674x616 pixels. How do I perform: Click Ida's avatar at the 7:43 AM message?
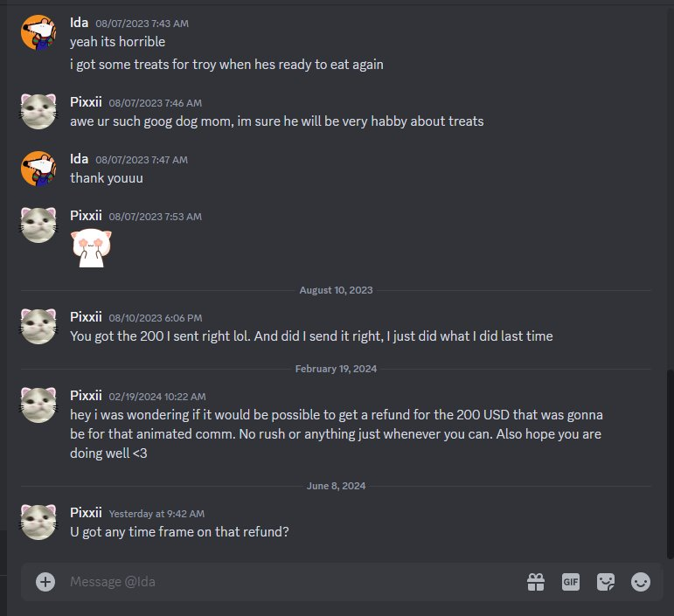pyautogui.click(x=38, y=32)
